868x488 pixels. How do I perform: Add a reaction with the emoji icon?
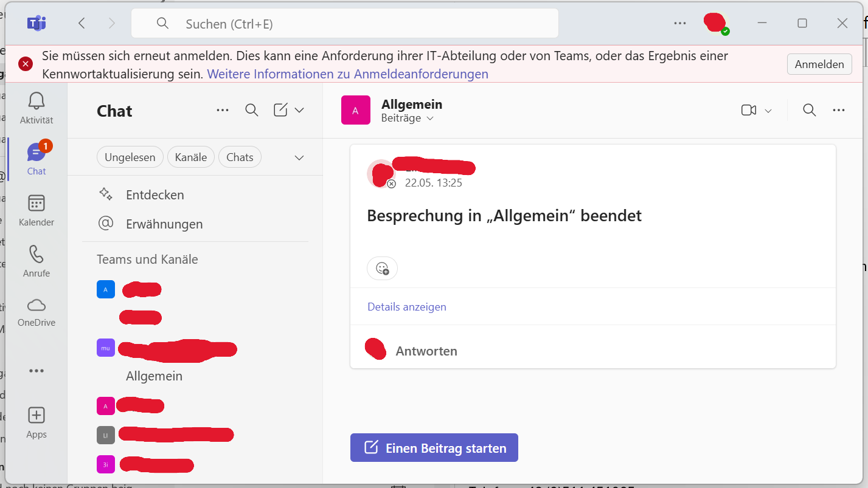tap(382, 268)
